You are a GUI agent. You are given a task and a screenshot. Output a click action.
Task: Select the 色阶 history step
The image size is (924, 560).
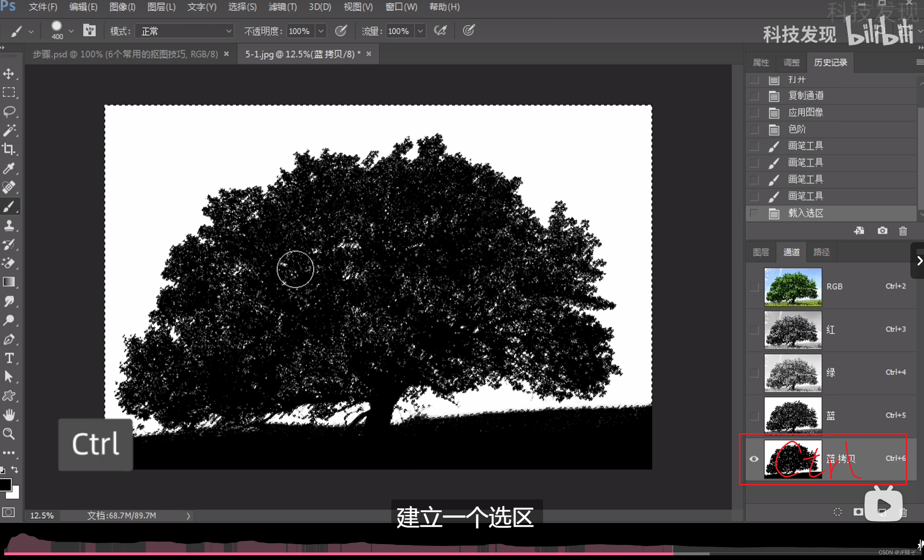pos(797,129)
